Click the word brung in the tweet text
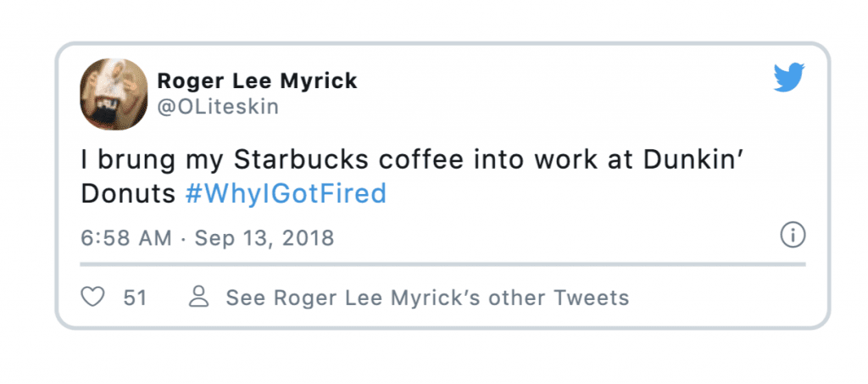Screen dimensions: 868x384 pyautogui.click(x=136, y=162)
